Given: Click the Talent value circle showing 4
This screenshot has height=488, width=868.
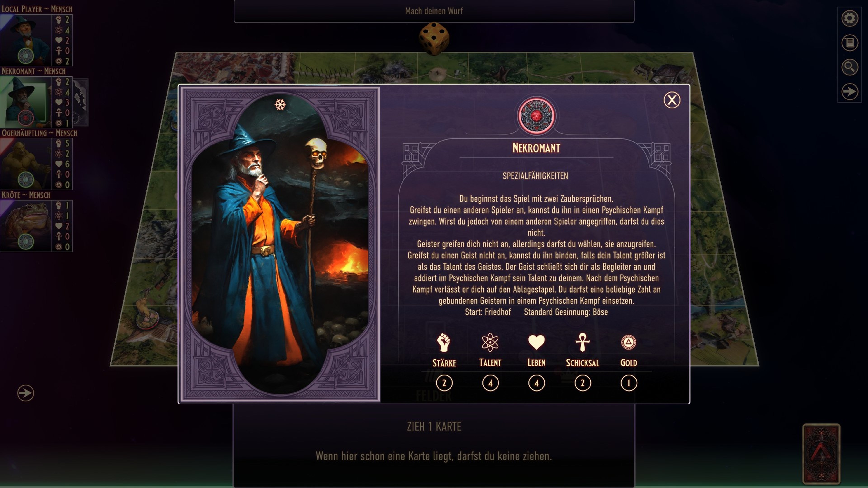Looking at the screenshot, I should (x=490, y=383).
